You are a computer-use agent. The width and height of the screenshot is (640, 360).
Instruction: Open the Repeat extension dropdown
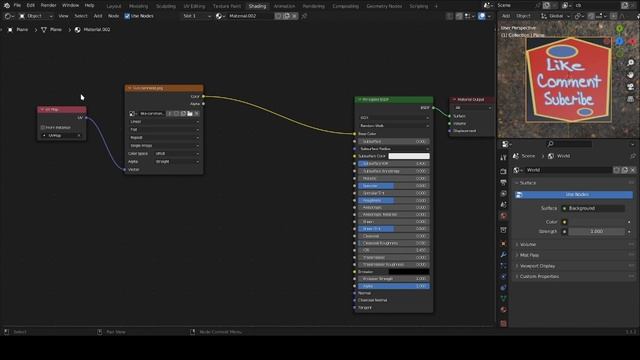pyautogui.click(x=164, y=138)
